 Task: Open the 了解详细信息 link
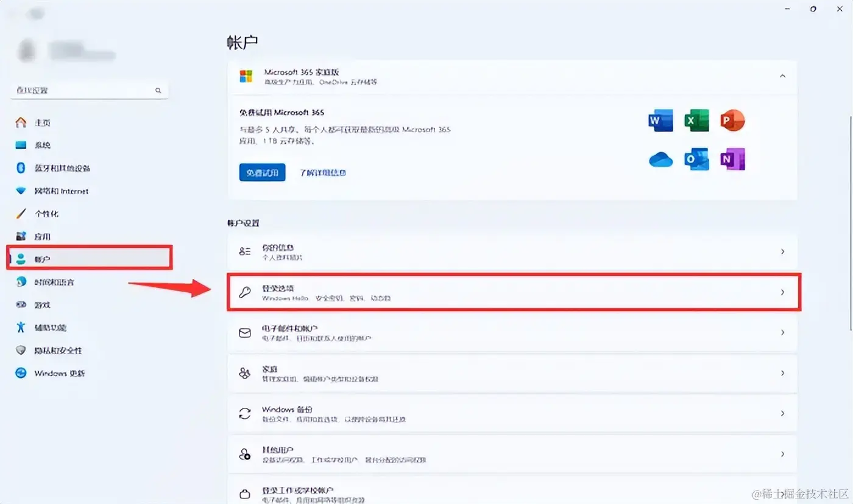coord(323,172)
